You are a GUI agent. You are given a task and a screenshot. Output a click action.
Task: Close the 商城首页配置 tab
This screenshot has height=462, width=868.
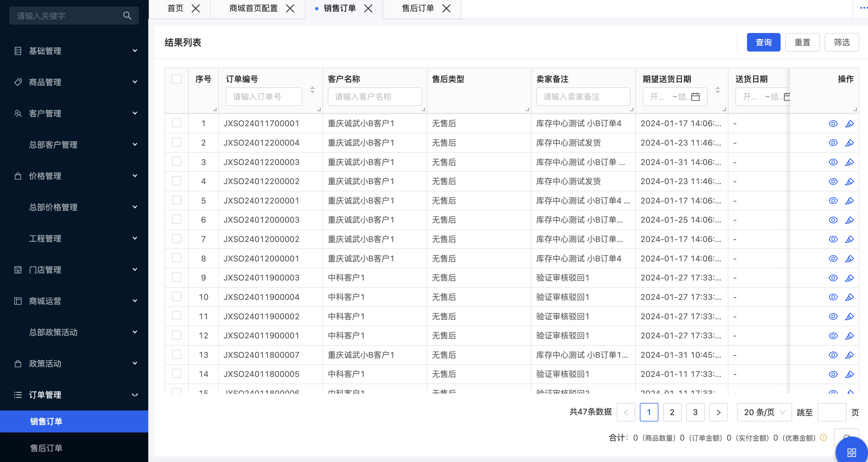point(290,8)
